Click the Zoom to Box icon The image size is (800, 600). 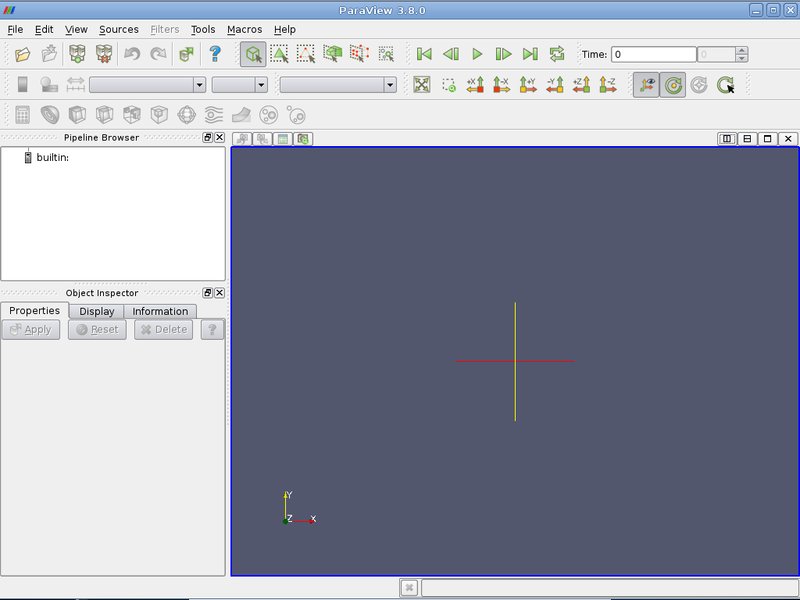coord(448,85)
